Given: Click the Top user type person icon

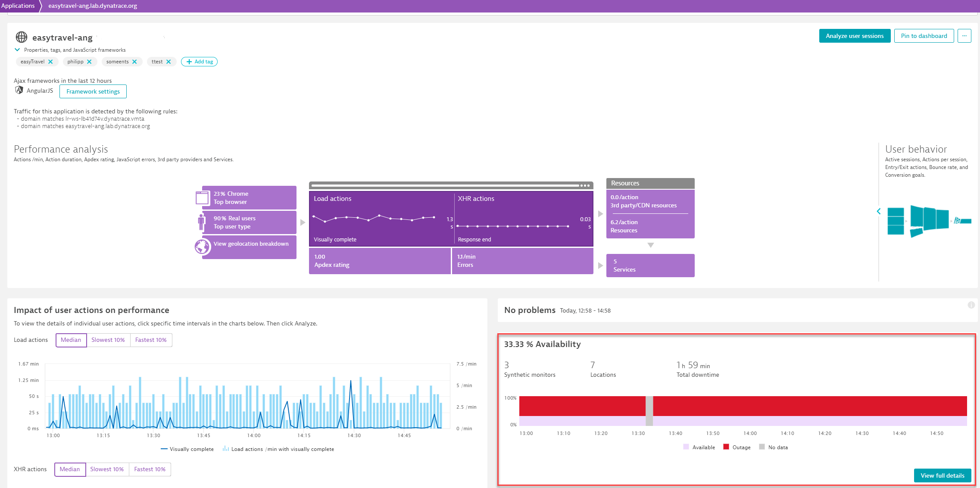Looking at the screenshot, I should coord(201,222).
